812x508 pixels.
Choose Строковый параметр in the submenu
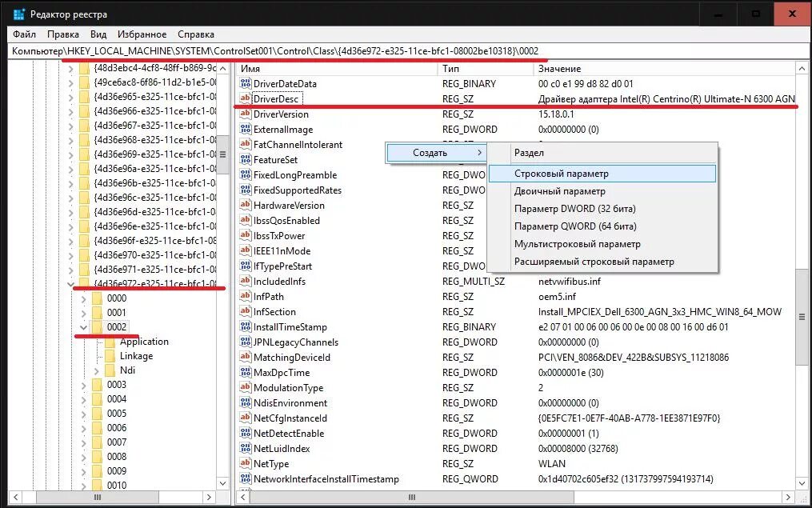tap(602, 174)
